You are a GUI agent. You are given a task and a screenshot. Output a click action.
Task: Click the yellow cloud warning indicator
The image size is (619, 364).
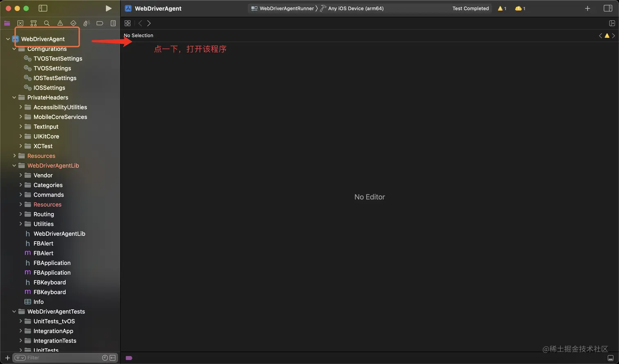(x=520, y=8)
